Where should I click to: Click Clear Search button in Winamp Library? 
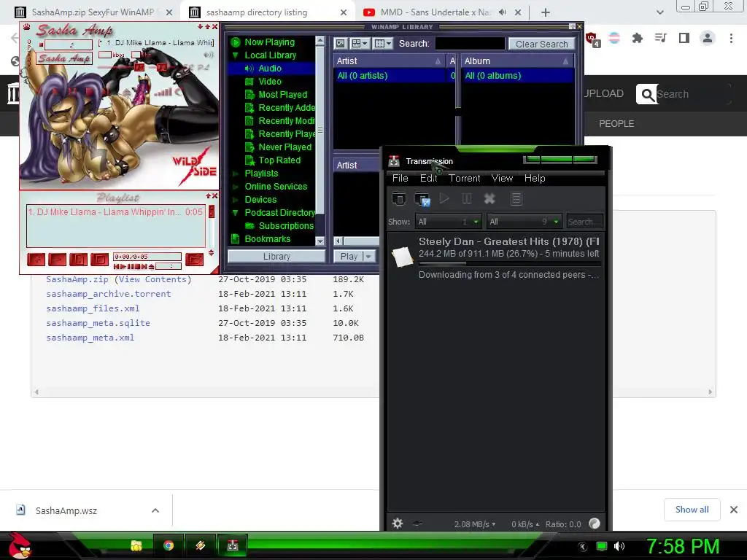click(x=542, y=44)
